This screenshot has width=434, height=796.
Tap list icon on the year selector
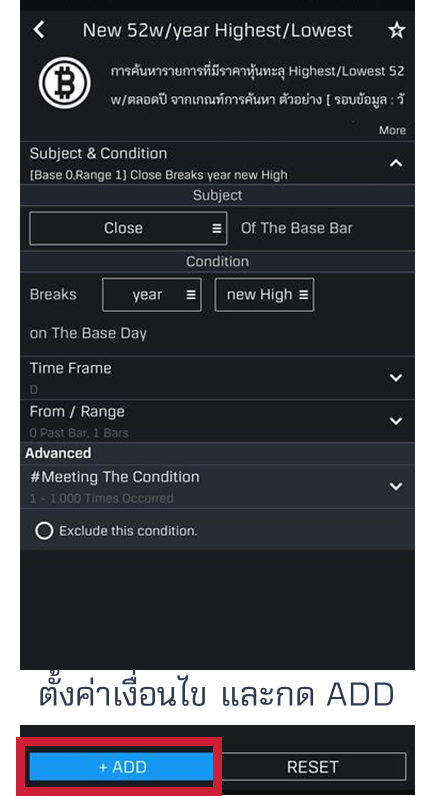(x=191, y=295)
